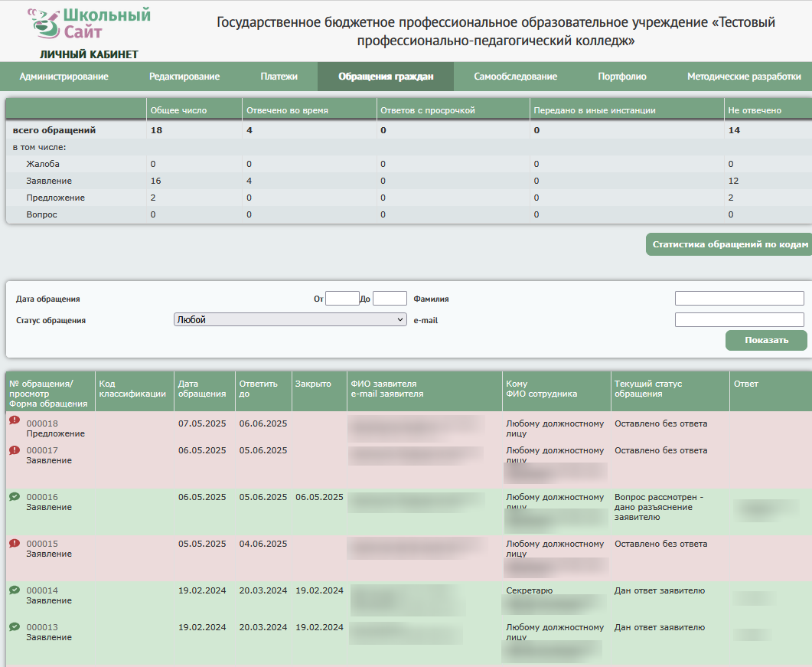Open request number 000016
The image size is (812, 667).
point(42,497)
